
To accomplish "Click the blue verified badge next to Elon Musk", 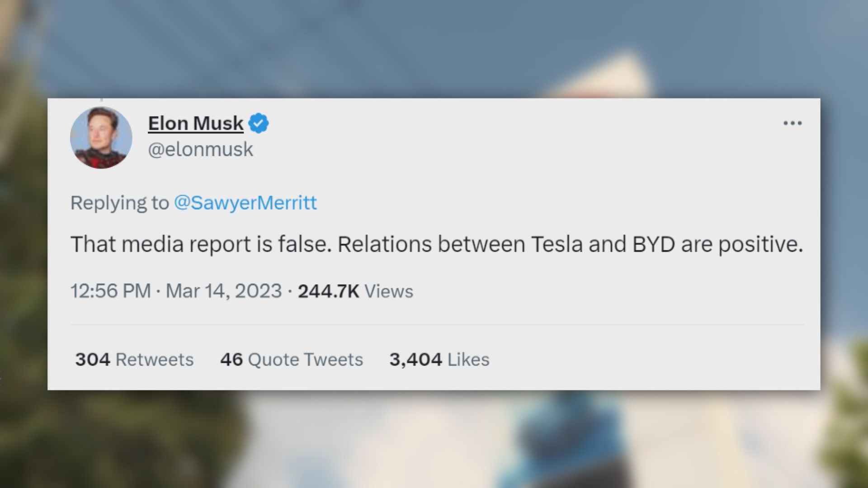I will [x=259, y=122].
